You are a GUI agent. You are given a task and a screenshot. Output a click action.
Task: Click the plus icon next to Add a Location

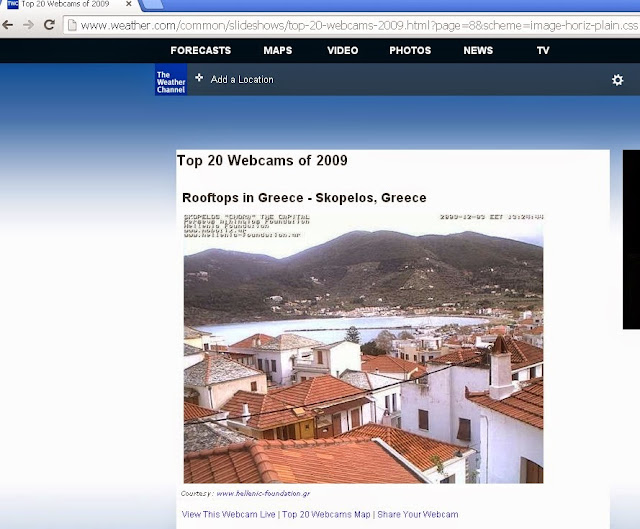pyautogui.click(x=199, y=78)
